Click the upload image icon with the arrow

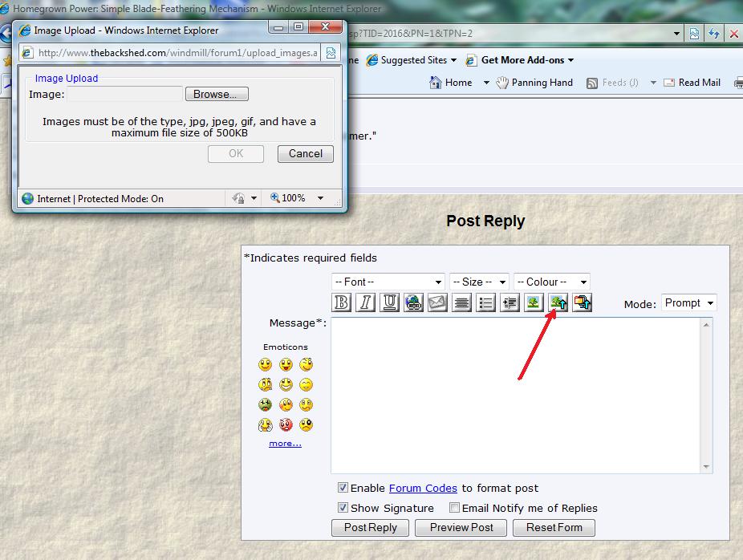click(x=558, y=303)
